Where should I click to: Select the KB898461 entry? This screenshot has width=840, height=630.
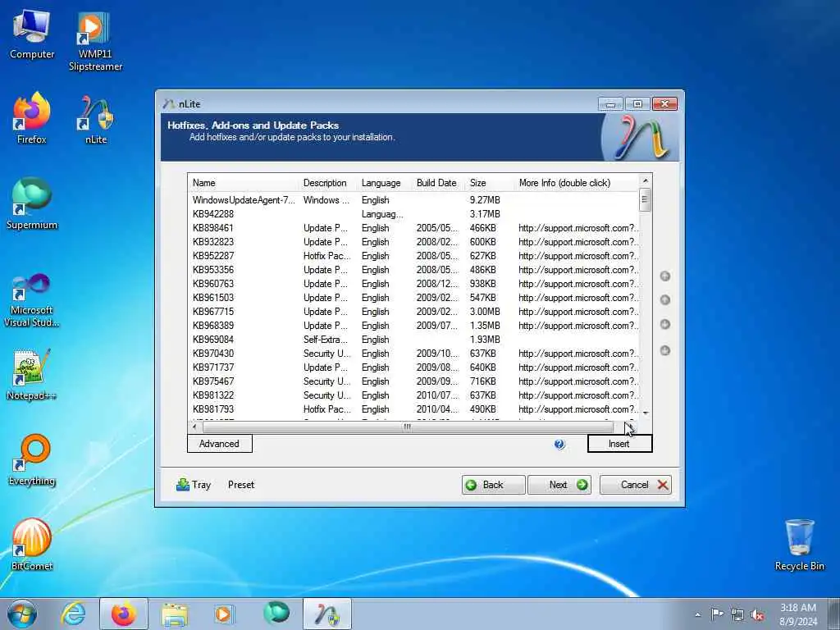point(413,228)
